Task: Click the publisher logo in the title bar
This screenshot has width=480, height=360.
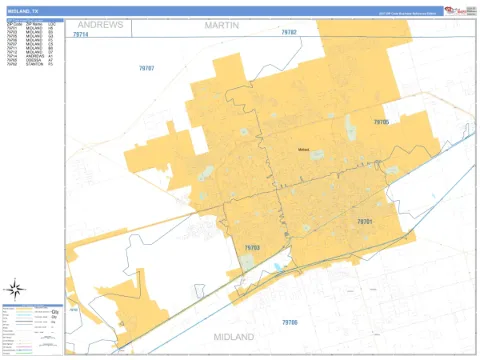Action: pos(456,11)
